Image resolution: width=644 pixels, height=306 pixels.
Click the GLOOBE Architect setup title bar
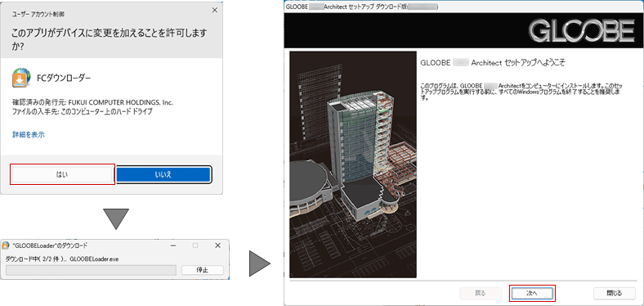(x=463, y=7)
